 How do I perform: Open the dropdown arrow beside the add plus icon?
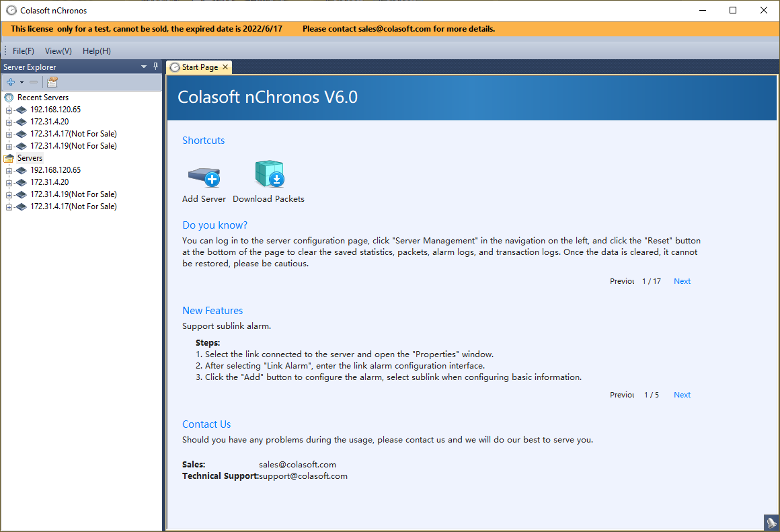22,82
